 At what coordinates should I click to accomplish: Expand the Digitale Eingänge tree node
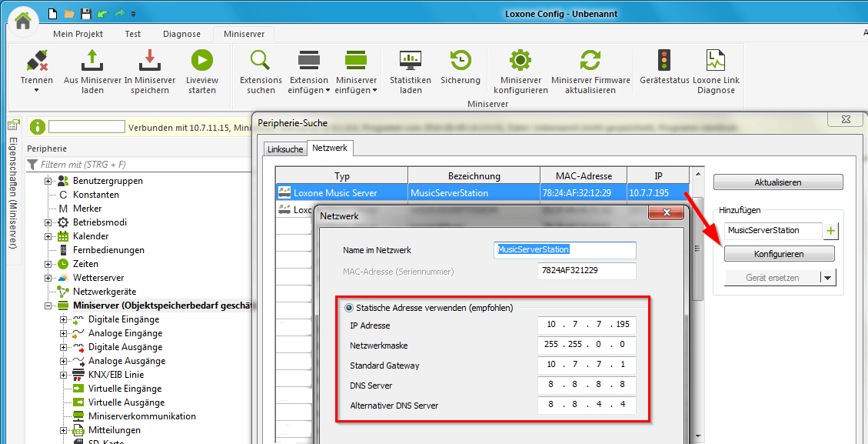64,319
